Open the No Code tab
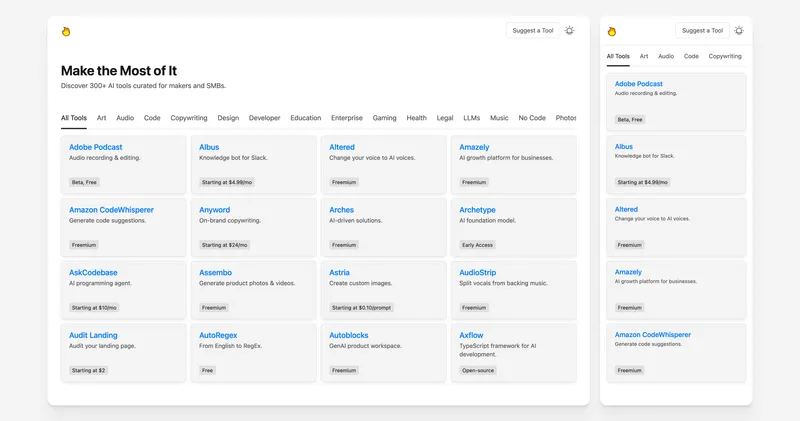 click(x=532, y=118)
